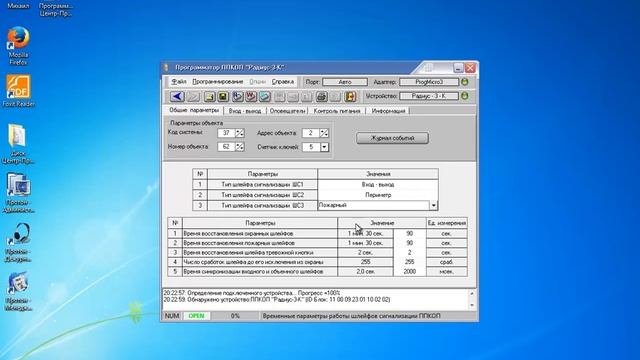Click the Адрес объекта value field 2
The height and width of the screenshot is (360, 640).
(x=311, y=133)
